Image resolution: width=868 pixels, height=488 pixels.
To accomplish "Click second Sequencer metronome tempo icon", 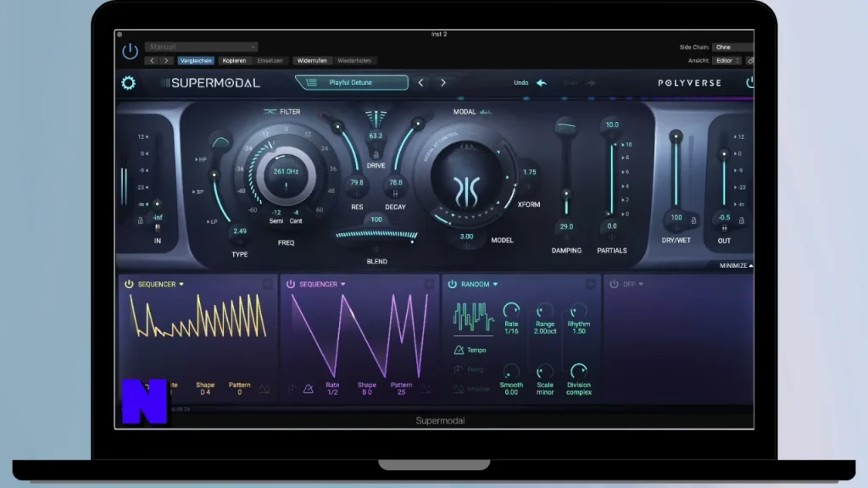I will [309, 390].
